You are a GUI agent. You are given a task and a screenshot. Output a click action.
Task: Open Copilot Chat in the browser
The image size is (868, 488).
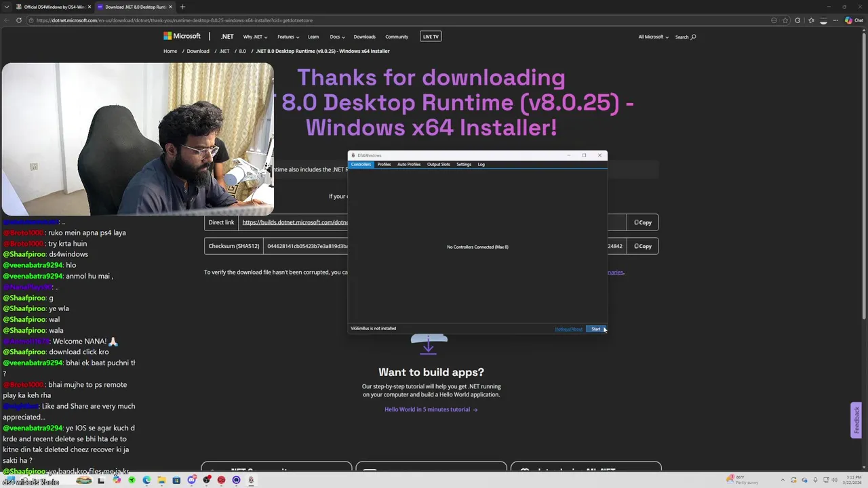click(854, 20)
